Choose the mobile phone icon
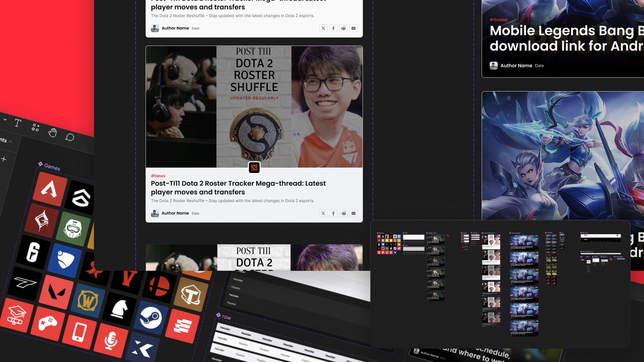The width and height of the screenshot is (644, 362). (79, 333)
